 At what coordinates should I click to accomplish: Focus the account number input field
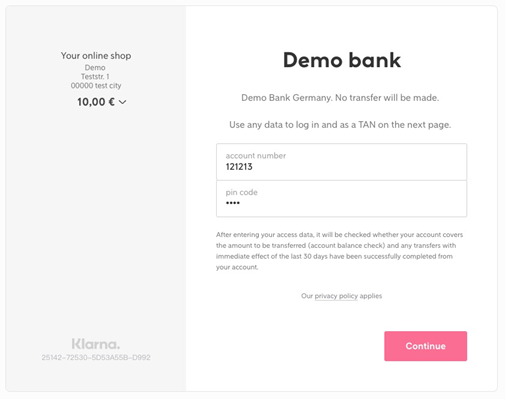(x=341, y=162)
